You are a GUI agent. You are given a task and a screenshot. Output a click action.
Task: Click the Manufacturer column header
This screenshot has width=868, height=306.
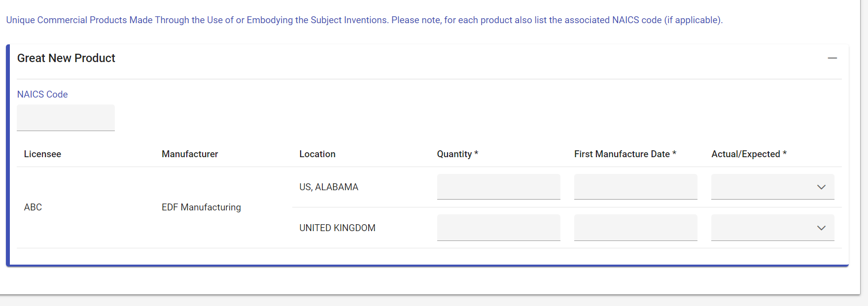(190, 154)
